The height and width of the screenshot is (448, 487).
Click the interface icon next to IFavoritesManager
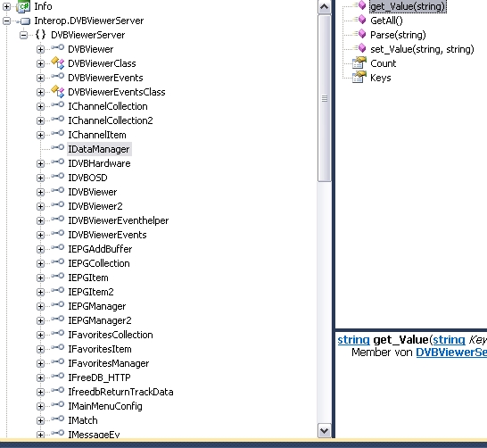coord(58,361)
